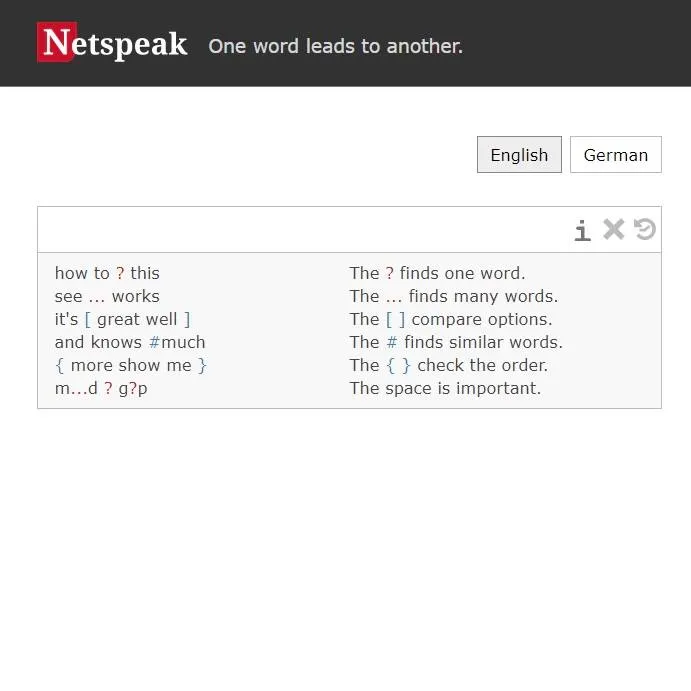The height and width of the screenshot is (691, 691).
Task: Select example "it's [ great well ]"
Action: point(122,319)
